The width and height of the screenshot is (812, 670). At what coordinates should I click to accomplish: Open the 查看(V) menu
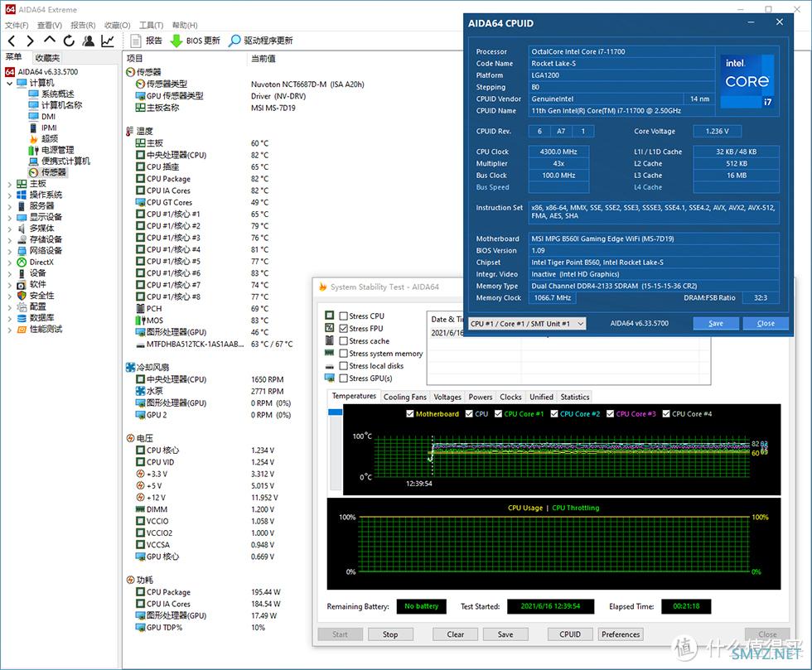point(50,25)
